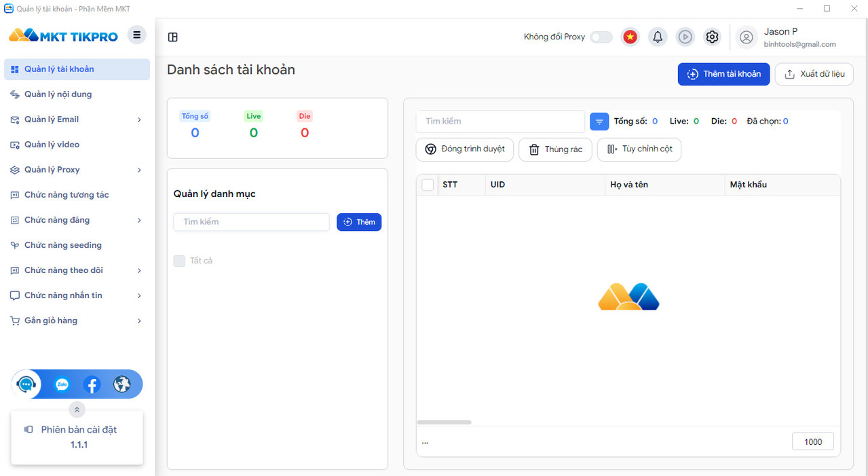This screenshot has width=868, height=476.
Task: Click Thêm tài khoản button
Action: point(723,74)
